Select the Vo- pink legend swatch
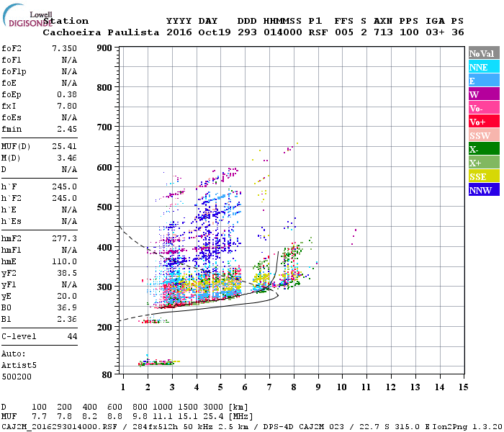The width and height of the screenshot is (504, 432). point(484,108)
